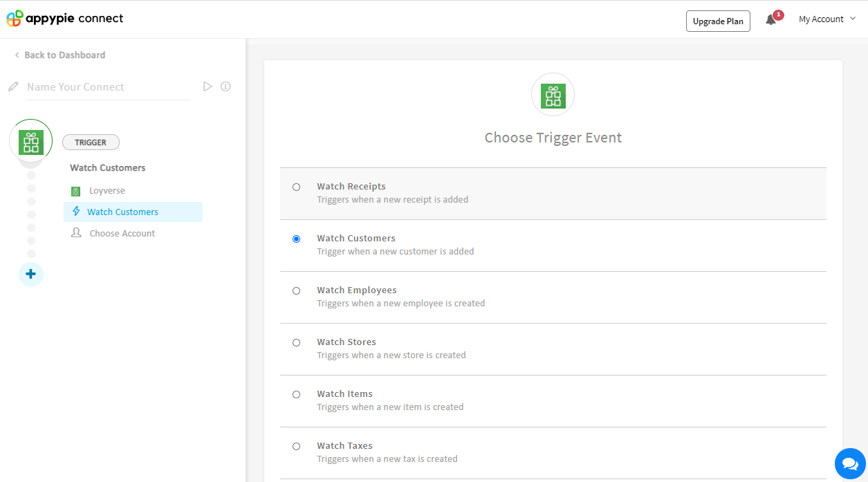Click the Name Your Connect field
This screenshot has width=868, height=482.
pyautogui.click(x=107, y=87)
